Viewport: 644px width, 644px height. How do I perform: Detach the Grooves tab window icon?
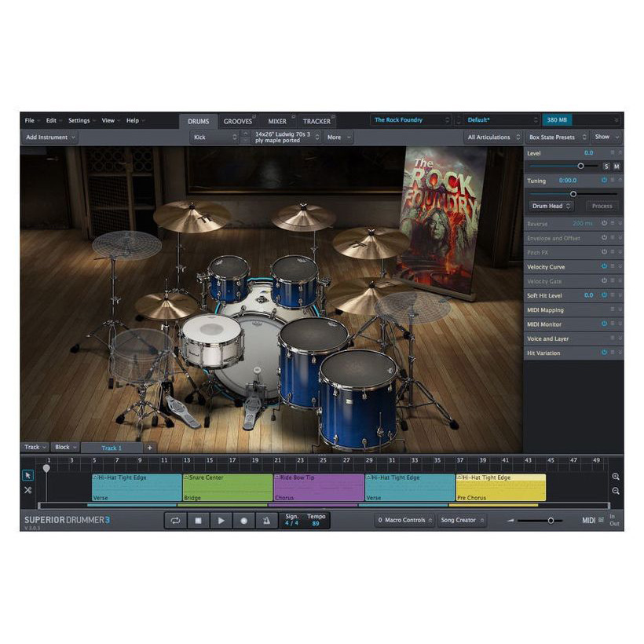254,117
